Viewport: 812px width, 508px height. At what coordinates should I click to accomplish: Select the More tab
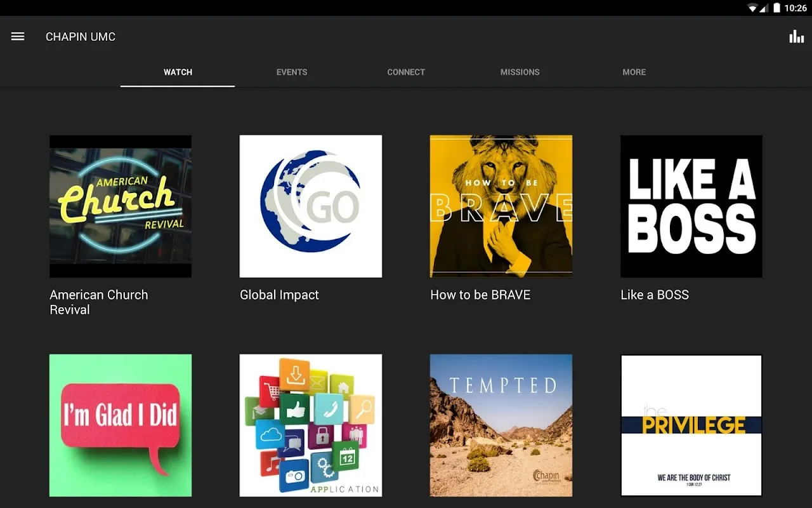tap(634, 72)
